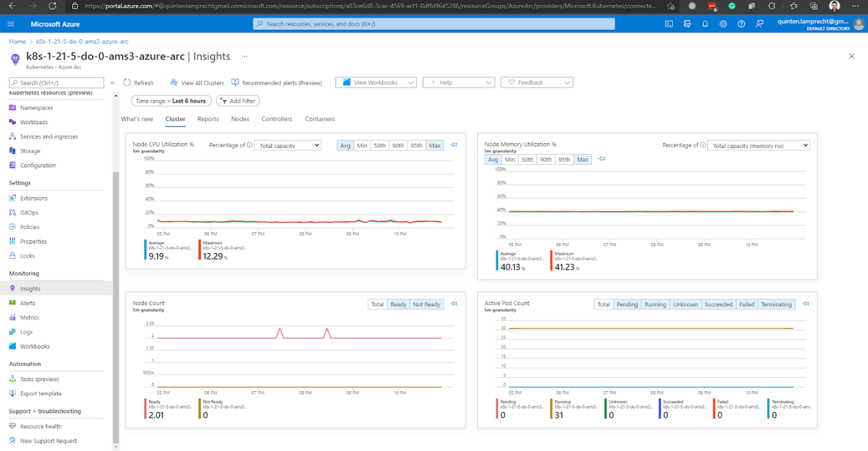Open portal settings gear
Screen dimensions: 868x451
tap(723, 24)
